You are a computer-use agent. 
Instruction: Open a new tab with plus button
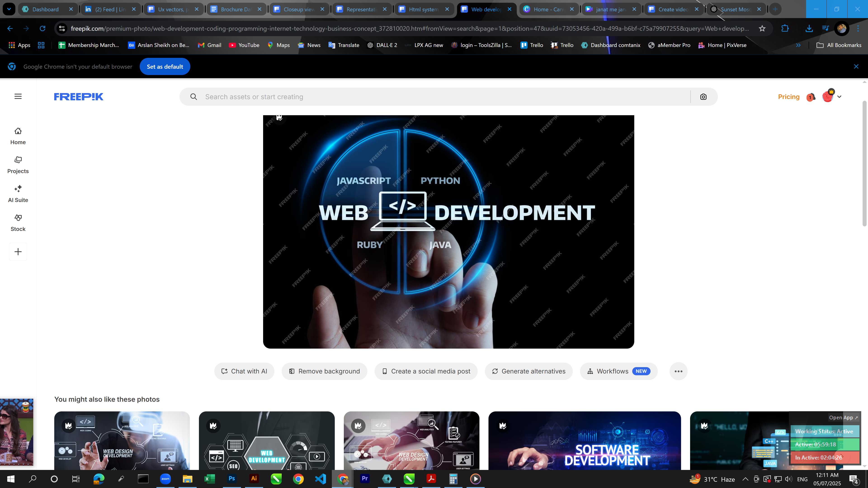click(775, 9)
